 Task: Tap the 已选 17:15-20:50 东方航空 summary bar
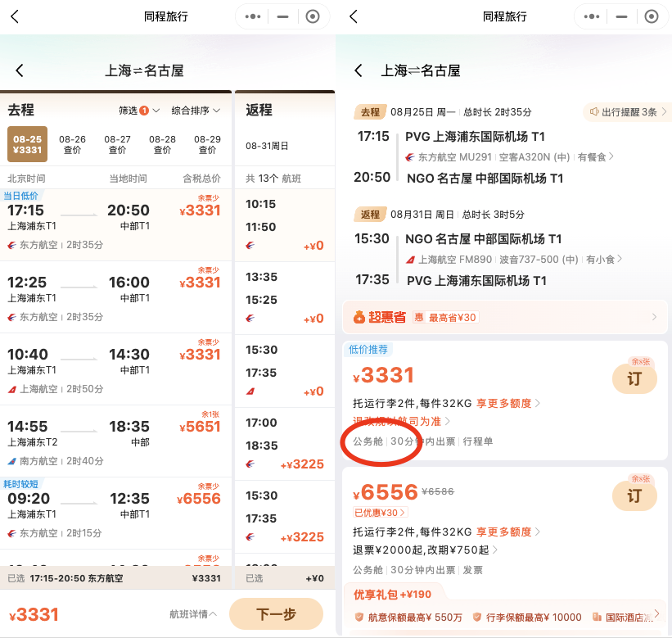(x=115, y=578)
